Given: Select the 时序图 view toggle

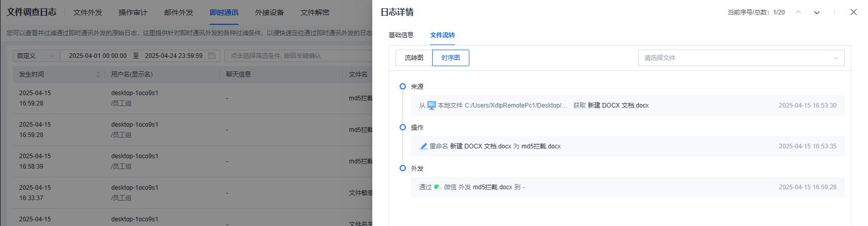Looking at the screenshot, I should (x=450, y=58).
